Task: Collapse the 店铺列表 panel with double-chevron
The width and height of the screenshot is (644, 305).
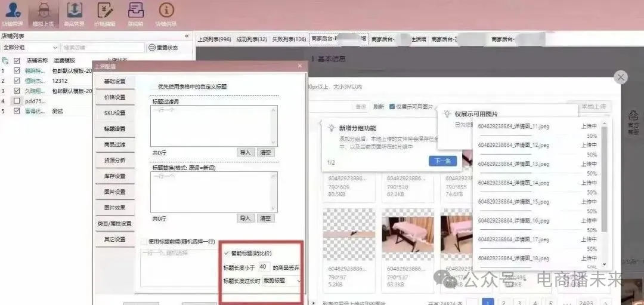Action: click(x=187, y=37)
